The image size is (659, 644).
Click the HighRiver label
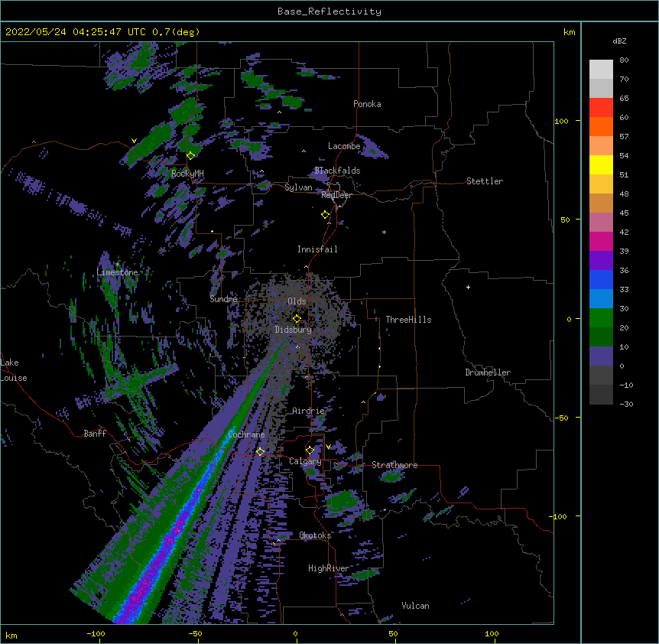tap(329, 568)
